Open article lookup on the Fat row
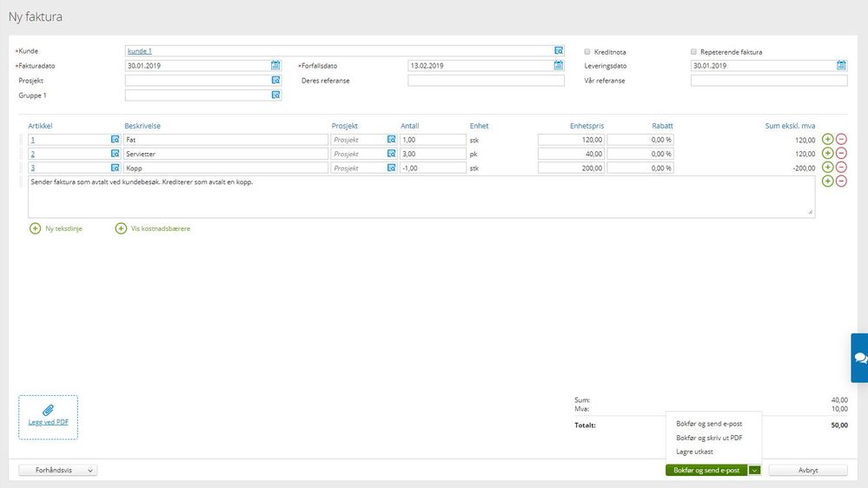Screen dimensions: 868x488 116,140
